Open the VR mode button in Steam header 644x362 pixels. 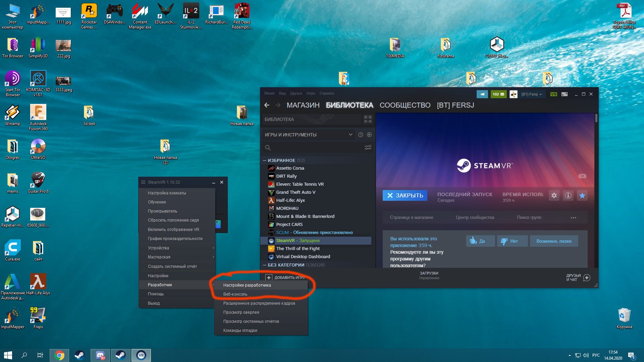click(x=554, y=94)
